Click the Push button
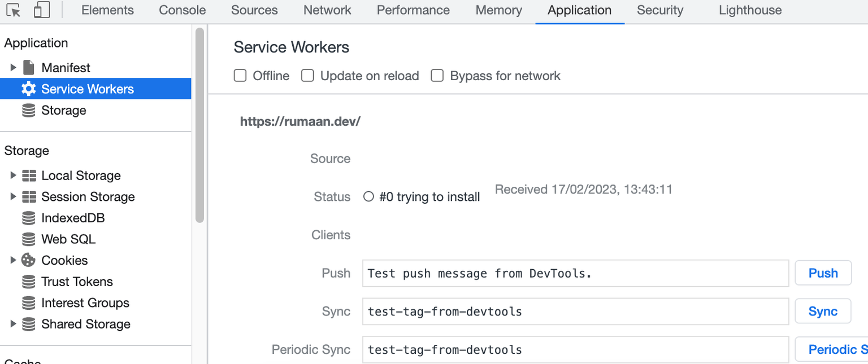The image size is (868, 364). pyautogui.click(x=823, y=273)
